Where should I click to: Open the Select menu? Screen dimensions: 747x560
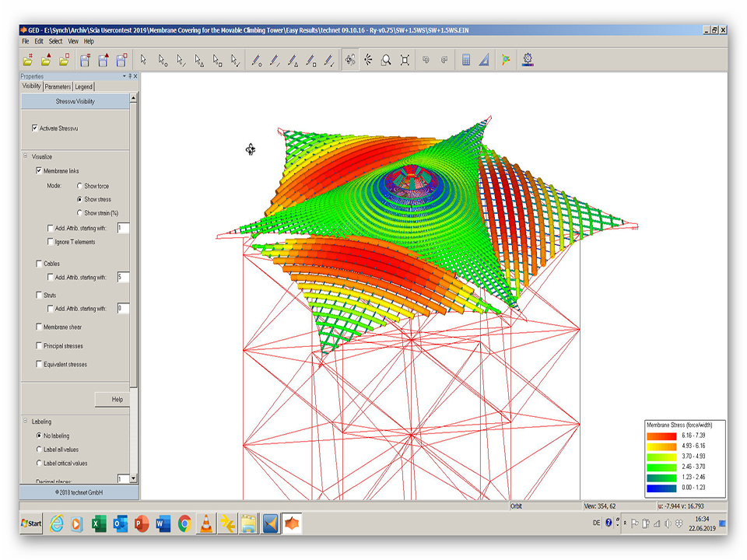(x=55, y=41)
